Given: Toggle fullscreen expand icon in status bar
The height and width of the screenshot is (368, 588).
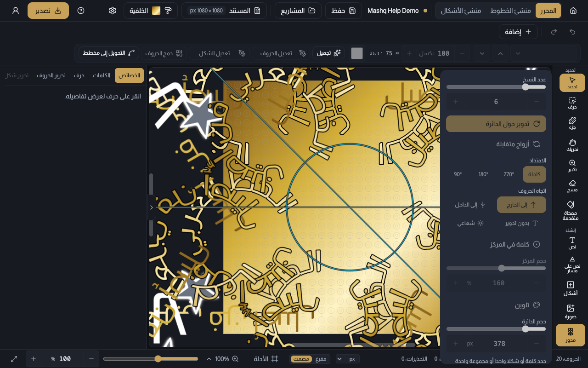Looking at the screenshot, I should (x=14, y=359).
